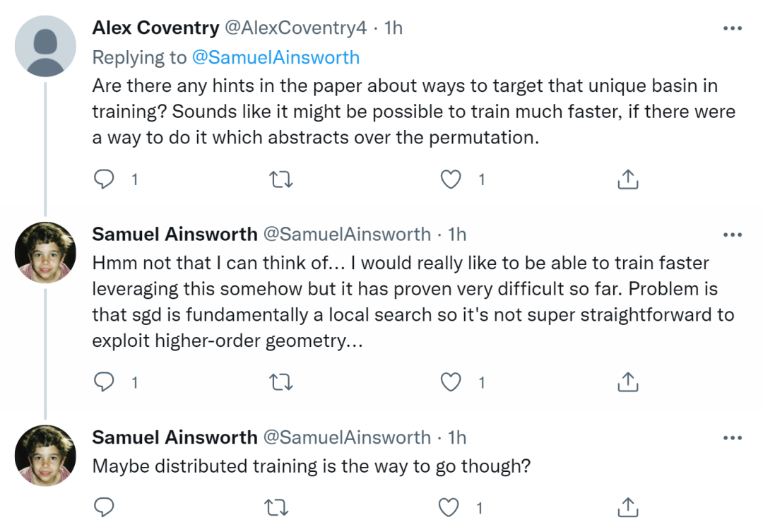This screenshot has height=532, width=763.
Task: Reply to Alex Coventry's tweet
Action: point(105,179)
